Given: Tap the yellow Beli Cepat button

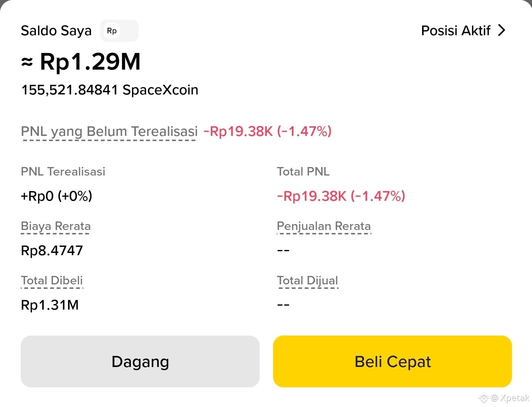Looking at the screenshot, I should point(393,361).
